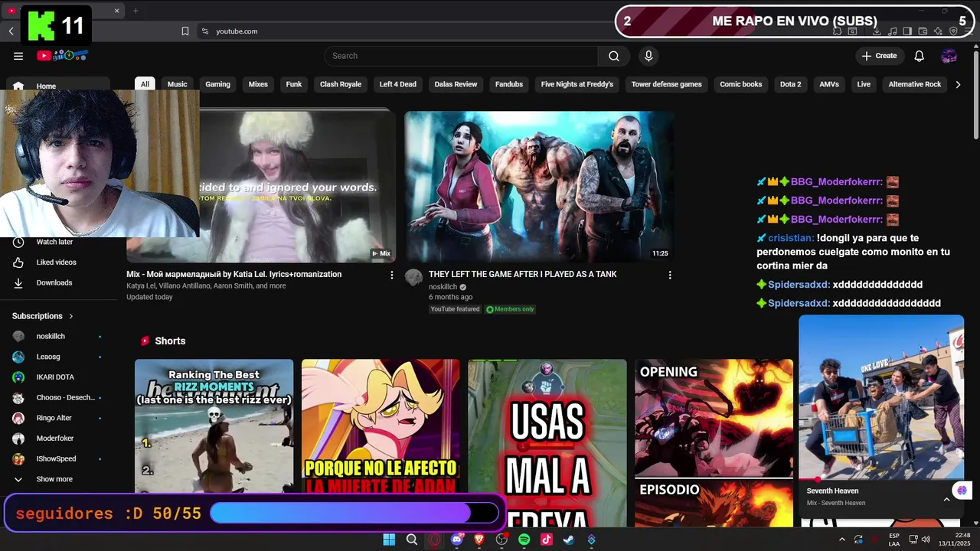
Task: Open Discord from the taskbar
Action: (x=457, y=540)
